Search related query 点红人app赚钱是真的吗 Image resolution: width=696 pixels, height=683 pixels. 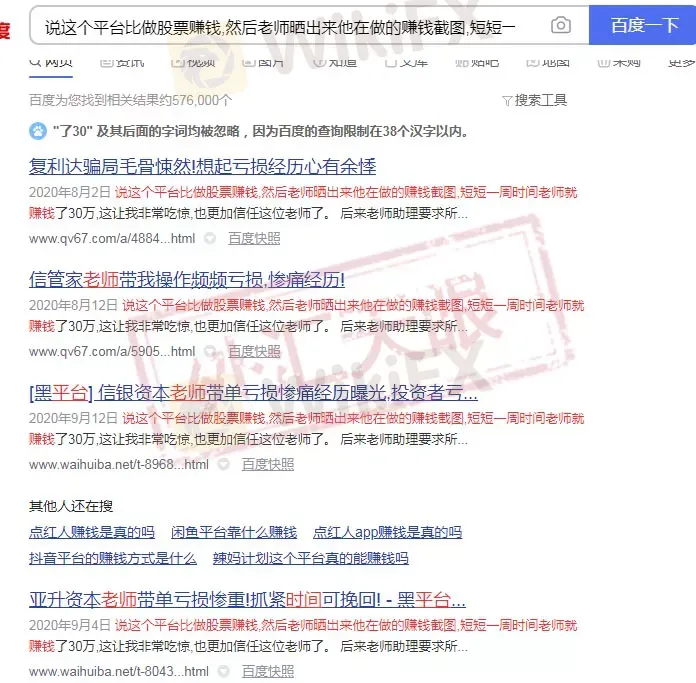(x=388, y=532)
